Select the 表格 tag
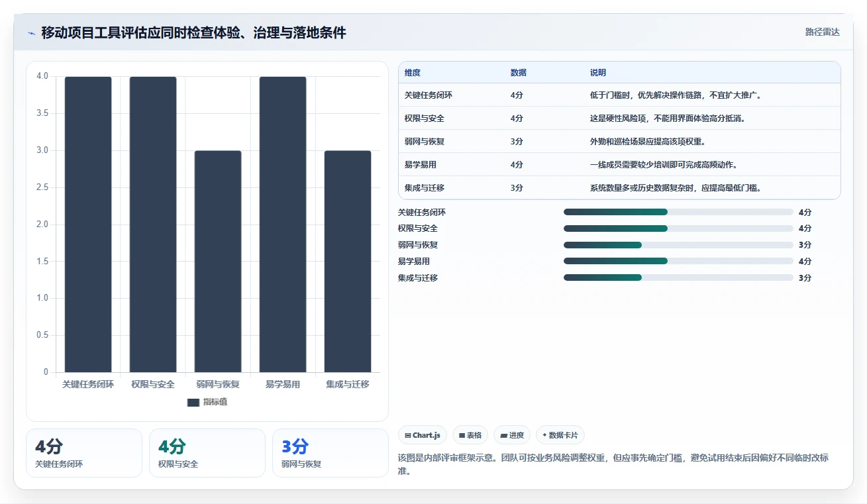The image size is (867, 504). coord(470,435)
